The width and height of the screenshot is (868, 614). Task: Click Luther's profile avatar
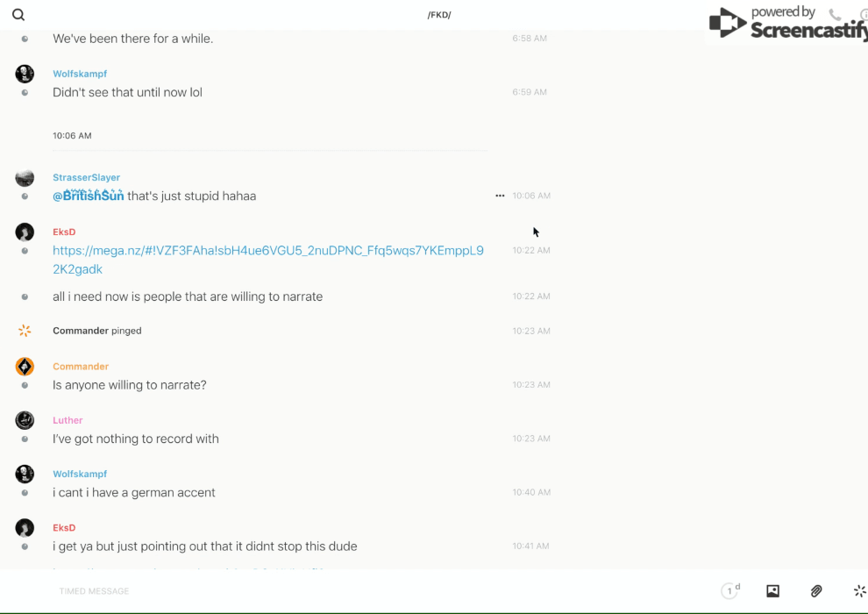coord(25,420)
